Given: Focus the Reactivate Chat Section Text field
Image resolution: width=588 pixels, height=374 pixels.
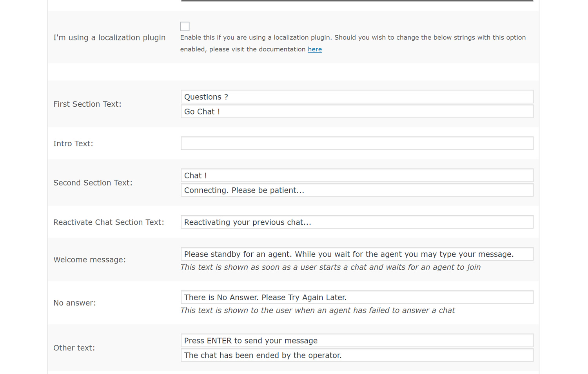Looking at the screenshot, I should [357, 222].
